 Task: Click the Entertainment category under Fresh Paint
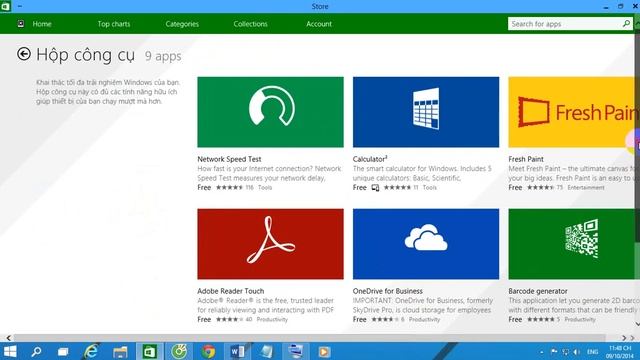[x=586, y=187]
